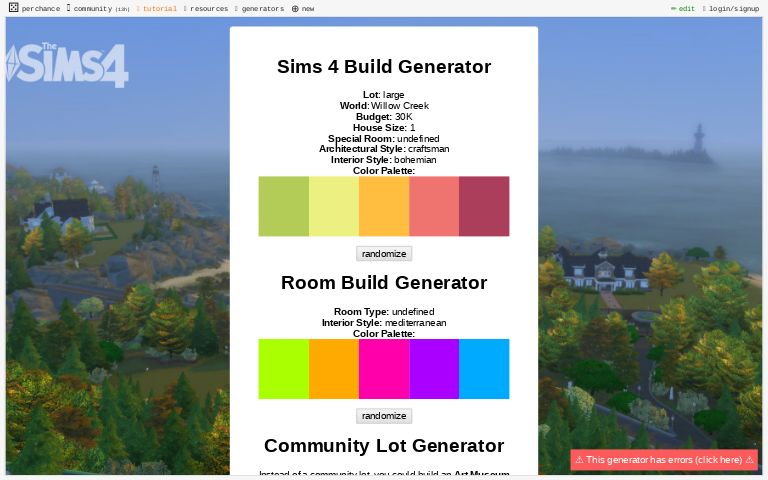Click the Community Lot Generator heading
Image resolution: width=768 pixels, height=480 pixels.
click(384, 446)
